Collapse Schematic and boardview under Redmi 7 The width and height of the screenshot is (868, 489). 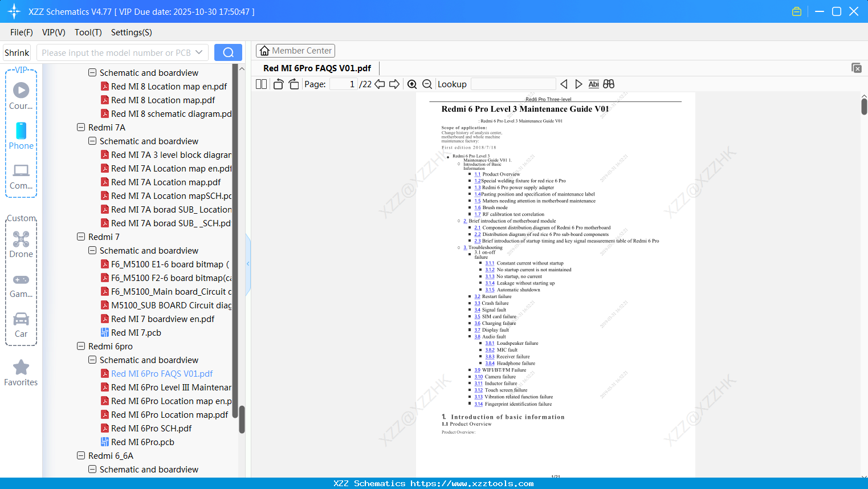(92, 251)
